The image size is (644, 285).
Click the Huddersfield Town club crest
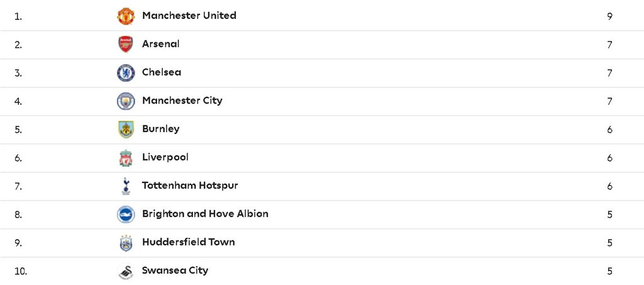point(126,243)
